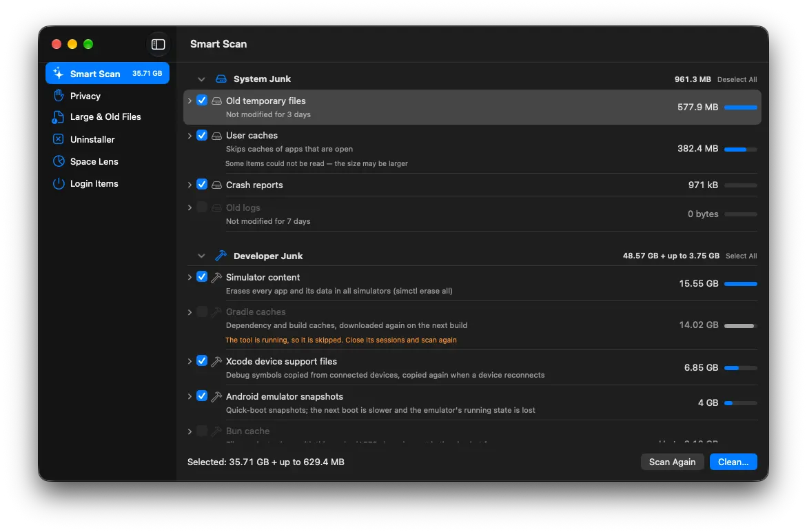
Task: Open the Smart Scan sidebar section
Action: point(107,73)
